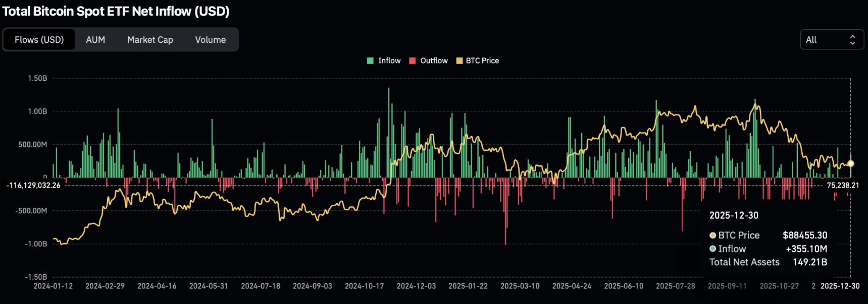Click the highlighted 2025-12-30 date label on the axis
Screen dimensions: 868x304
point(840,286)
